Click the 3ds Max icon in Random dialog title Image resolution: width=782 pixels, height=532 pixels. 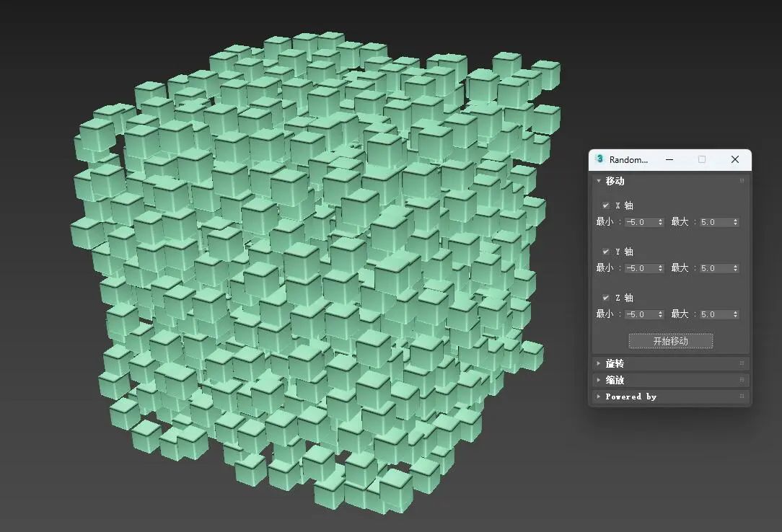coord(599,159)
